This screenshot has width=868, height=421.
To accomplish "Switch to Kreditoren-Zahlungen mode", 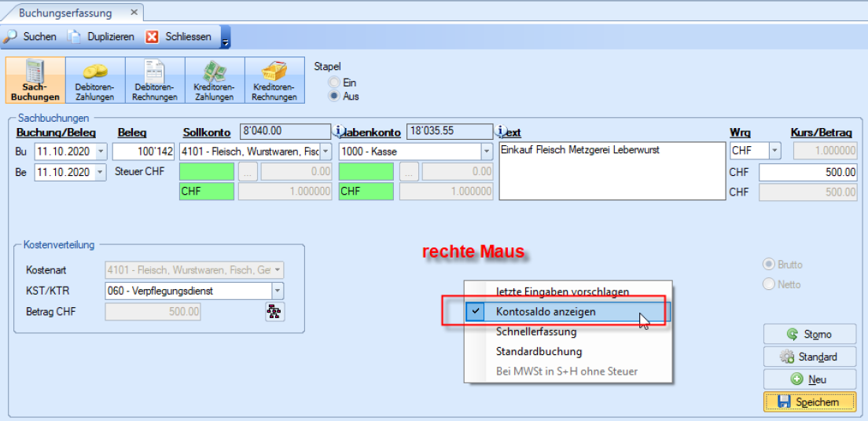I will 214,80.
